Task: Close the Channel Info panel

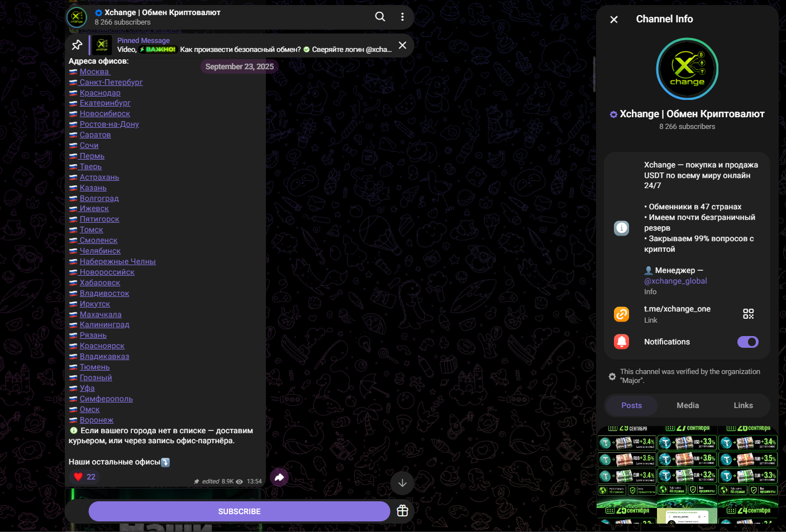Action: [614, 20]
